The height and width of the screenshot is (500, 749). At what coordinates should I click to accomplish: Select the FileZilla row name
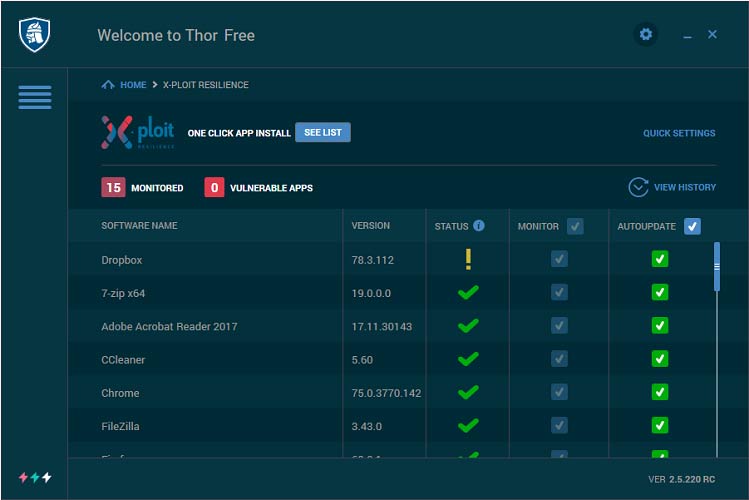(x=120, y=426)
